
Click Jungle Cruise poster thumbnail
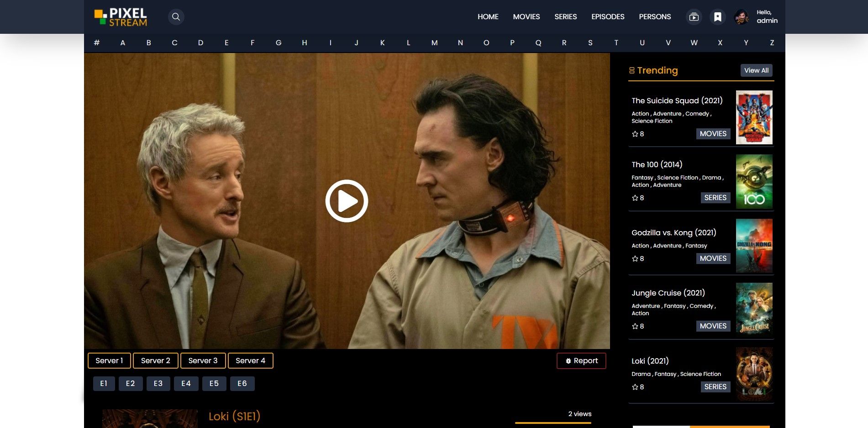[754, 310]
